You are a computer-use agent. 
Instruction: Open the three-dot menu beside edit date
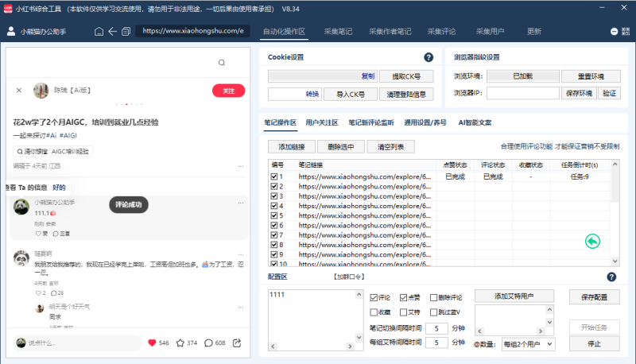tap(241, 166)
